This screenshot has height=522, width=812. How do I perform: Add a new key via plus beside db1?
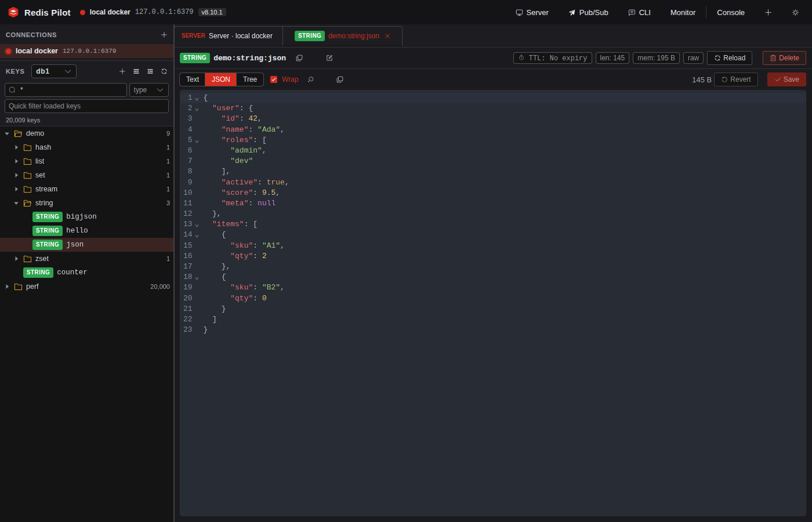122,71
